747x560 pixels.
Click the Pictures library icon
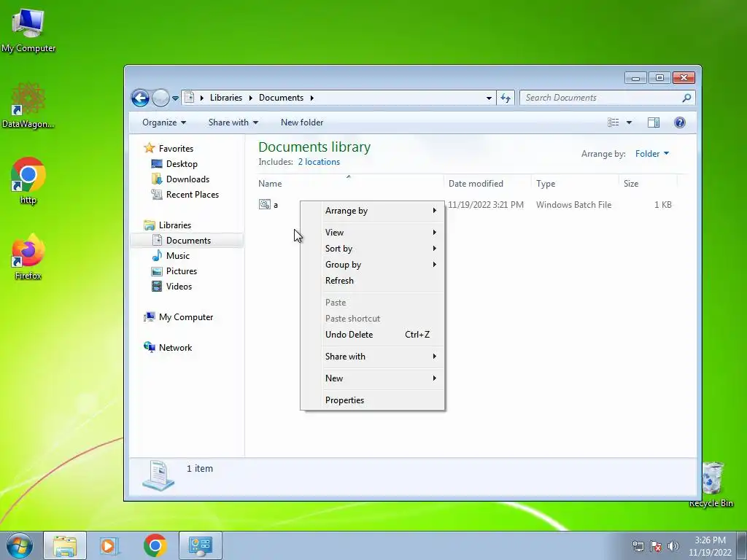[x=157, y=271]
